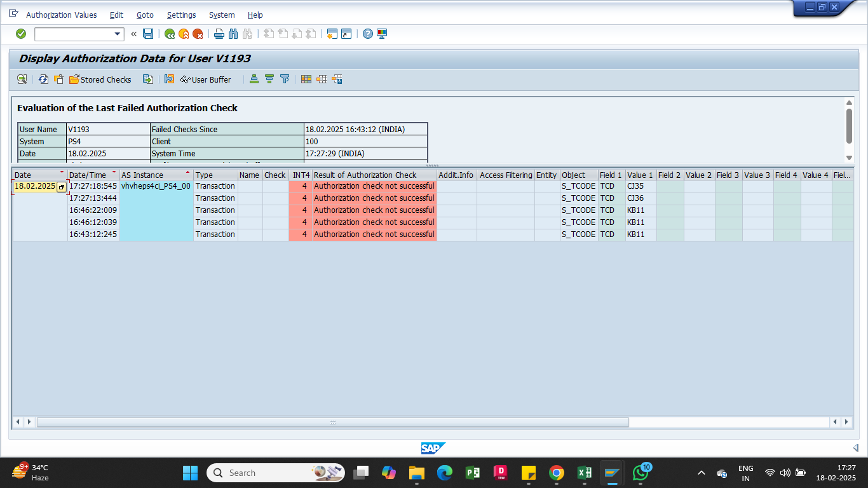Expand the collapsed command field chevron
The width and height of the screenshot is (868, 488).
(x=134, y=34)
